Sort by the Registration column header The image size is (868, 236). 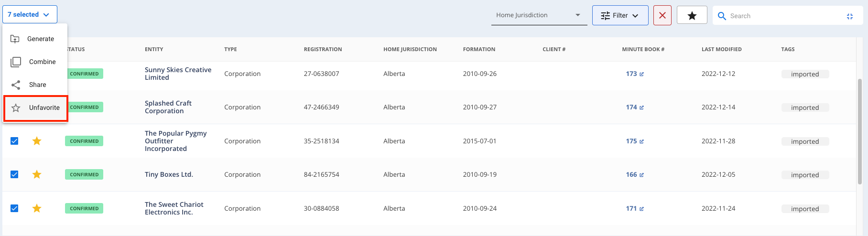coord(323,49)
